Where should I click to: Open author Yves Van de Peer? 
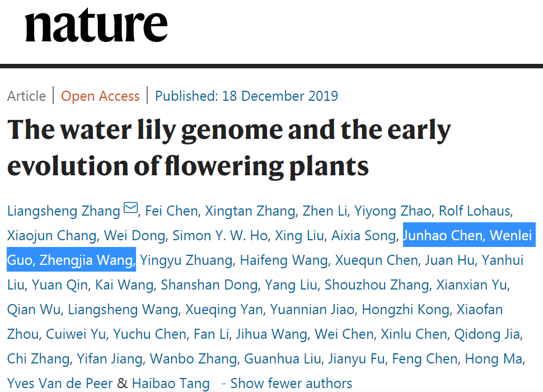(60, 384)
